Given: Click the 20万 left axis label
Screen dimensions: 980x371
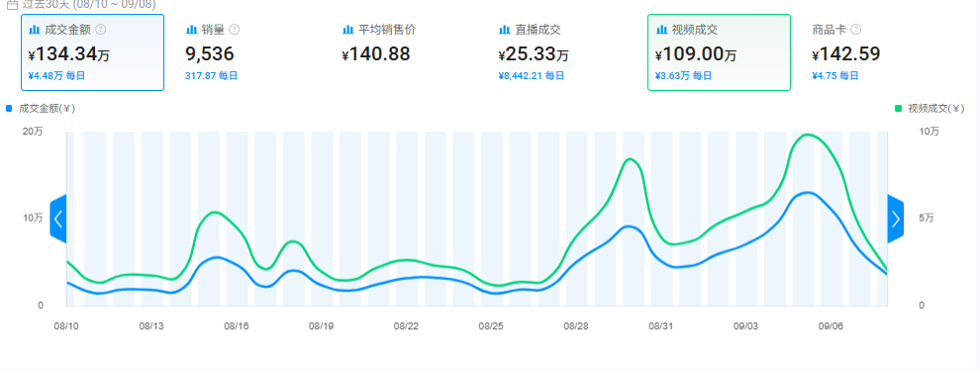Looking at the screenshot, I should click(33, 132).
